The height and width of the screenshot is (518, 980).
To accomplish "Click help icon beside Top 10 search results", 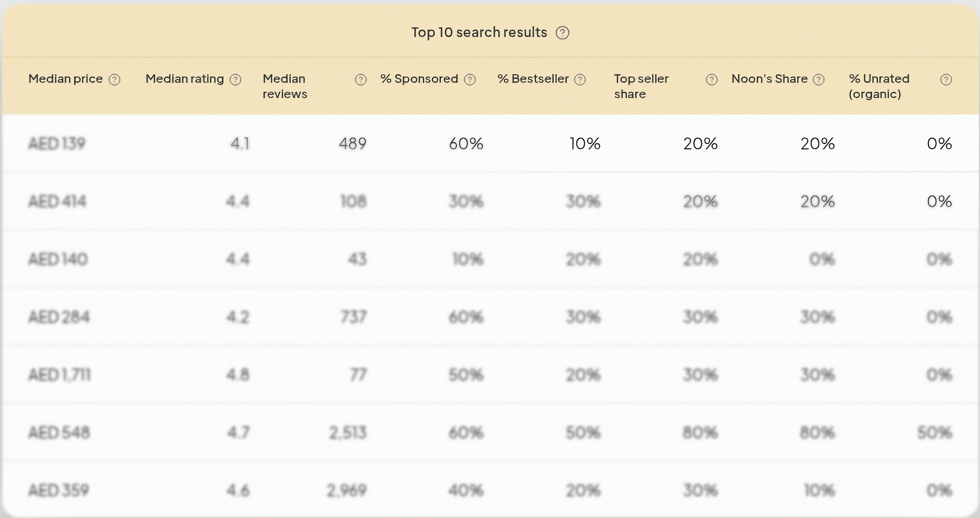I will coord(562,33).
